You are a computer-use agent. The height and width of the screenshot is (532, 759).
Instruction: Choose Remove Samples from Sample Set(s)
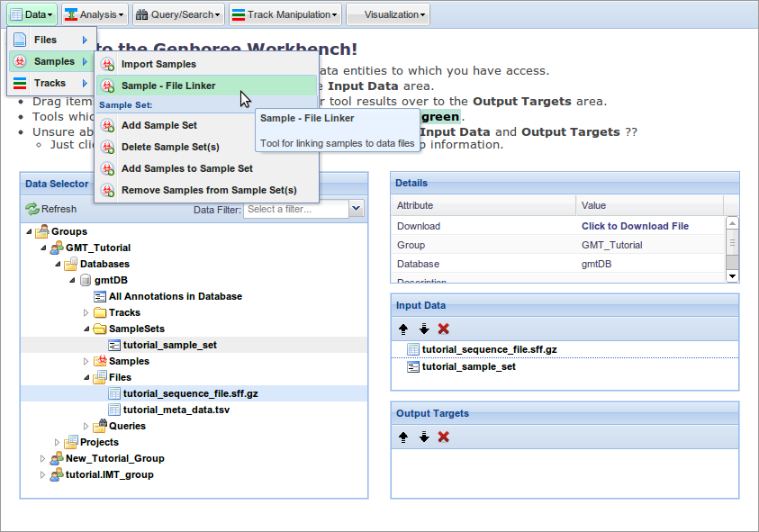tap(207, 190)
